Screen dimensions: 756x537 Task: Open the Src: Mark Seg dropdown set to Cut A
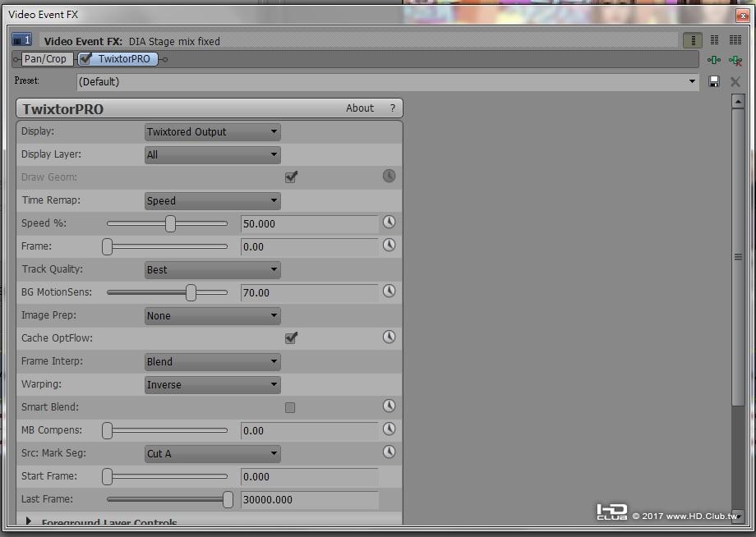pyautogui.click(x=213, y=454)
